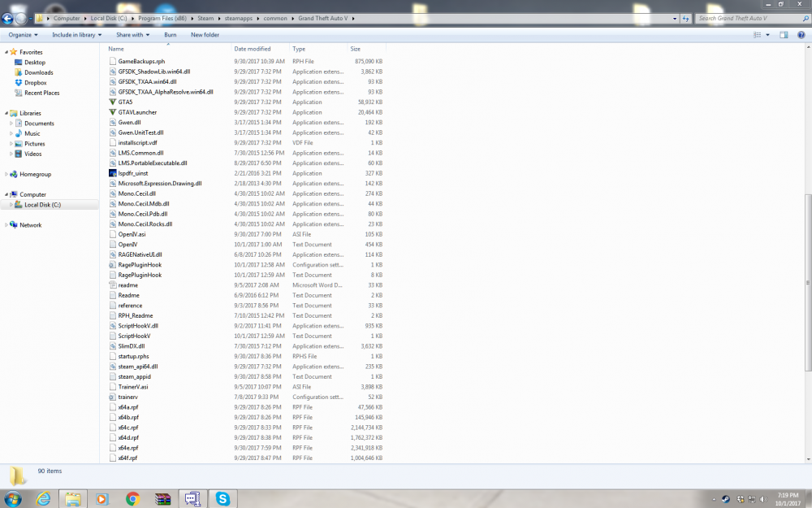Click the New folder button
The image size is (812, 508).
[x=205, y=35]
